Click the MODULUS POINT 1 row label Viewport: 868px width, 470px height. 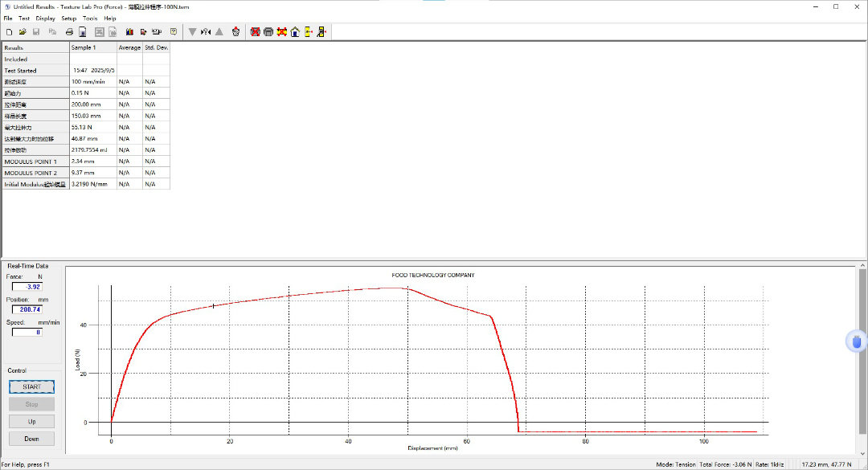click(36, 161)
